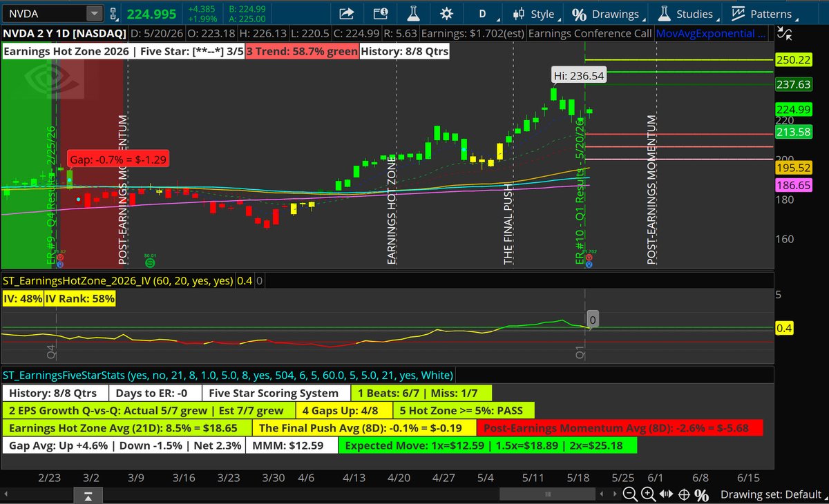
Task: Open the Drawings menu
Action: click(x=607, y=14)
